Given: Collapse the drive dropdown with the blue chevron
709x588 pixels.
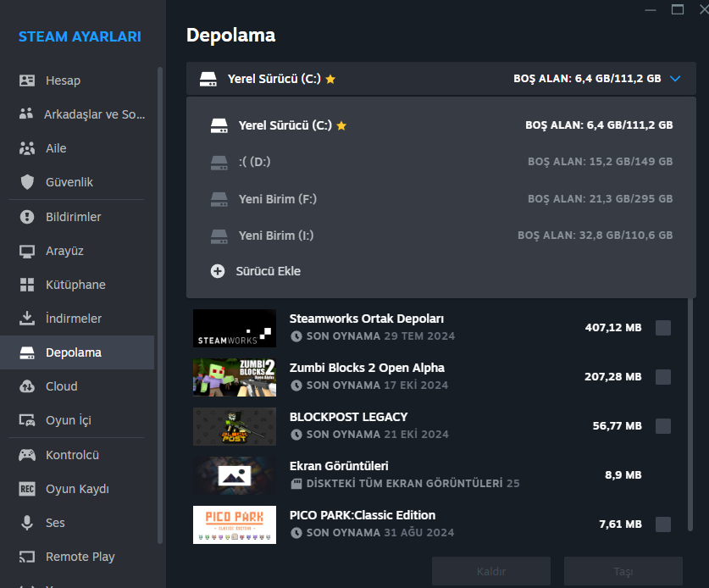Looking at the screenshot, I should [675, 79].
